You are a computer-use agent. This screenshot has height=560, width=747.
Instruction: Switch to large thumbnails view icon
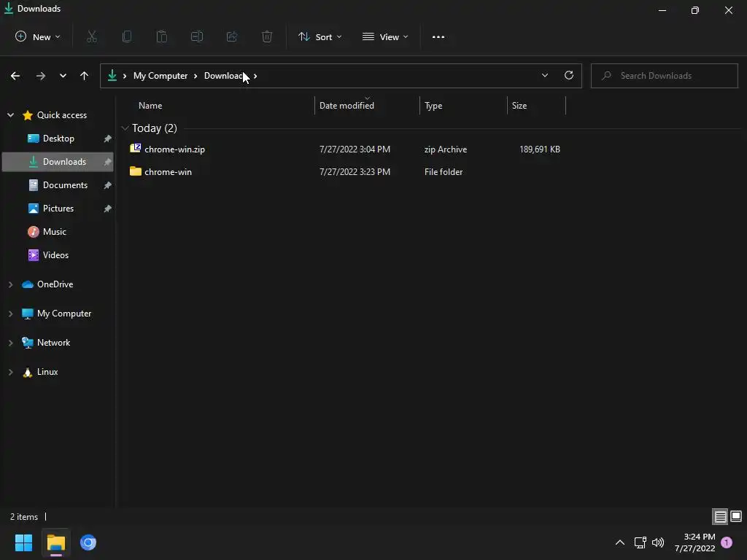click(x=736, y=516)
